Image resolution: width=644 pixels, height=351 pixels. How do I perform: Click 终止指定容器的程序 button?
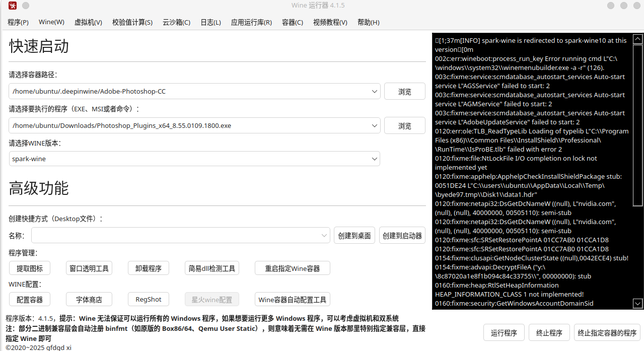tap(607, 333)
